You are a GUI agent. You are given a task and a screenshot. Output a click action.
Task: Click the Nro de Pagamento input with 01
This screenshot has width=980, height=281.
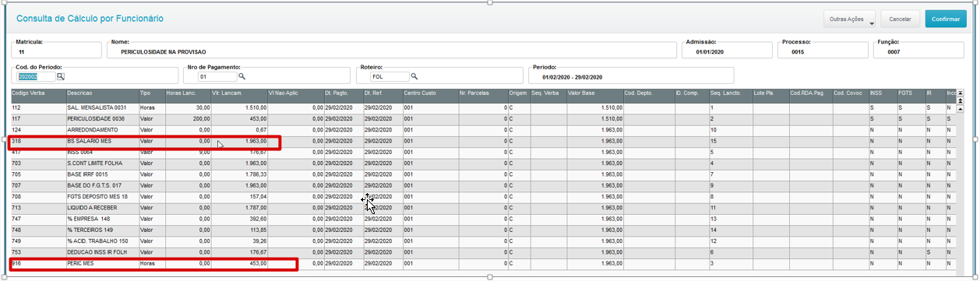pos(217,77)
